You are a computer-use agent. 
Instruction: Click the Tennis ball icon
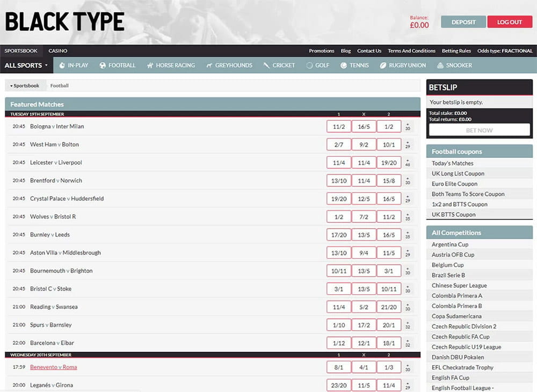[x=344, y=66]
